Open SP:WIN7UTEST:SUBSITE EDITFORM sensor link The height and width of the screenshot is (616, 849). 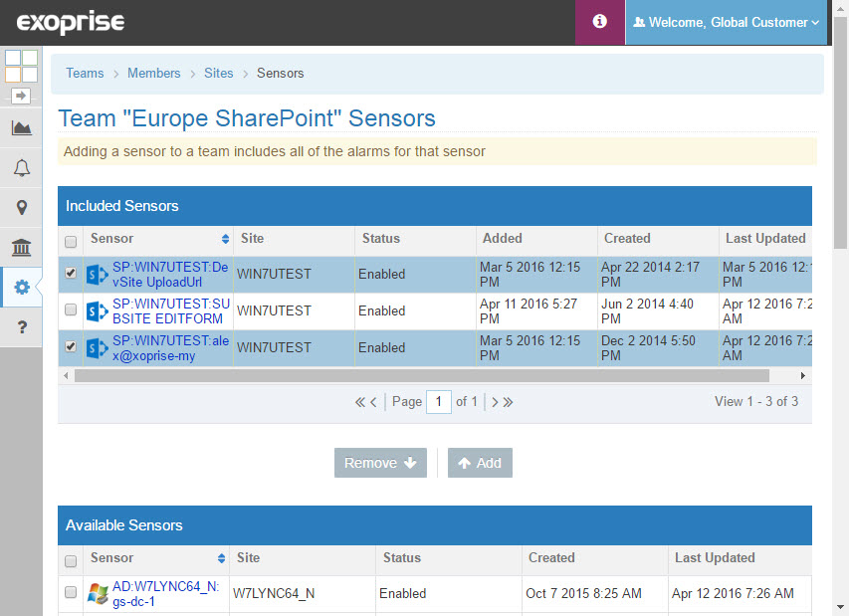pyautogui.click(x=171, y=311)
